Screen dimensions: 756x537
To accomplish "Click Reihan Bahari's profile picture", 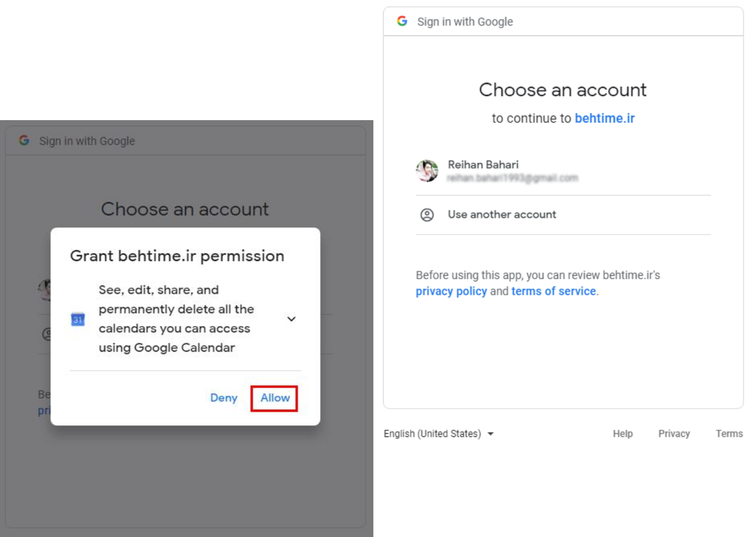I will click(427, 171).
